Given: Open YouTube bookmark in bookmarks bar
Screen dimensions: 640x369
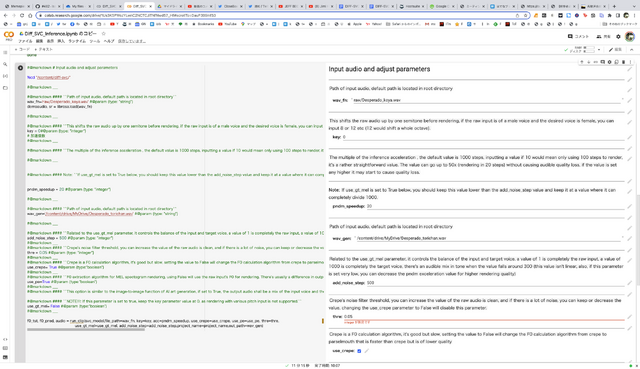Looking at the screenshot, I should pyautogui.click(x=227, y=24).
